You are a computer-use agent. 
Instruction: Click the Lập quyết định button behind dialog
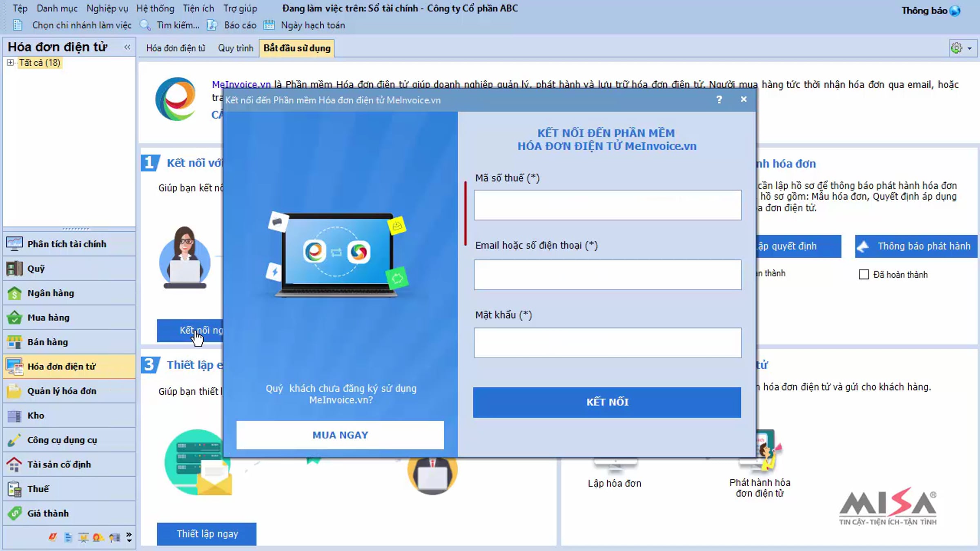coord(799,246)
